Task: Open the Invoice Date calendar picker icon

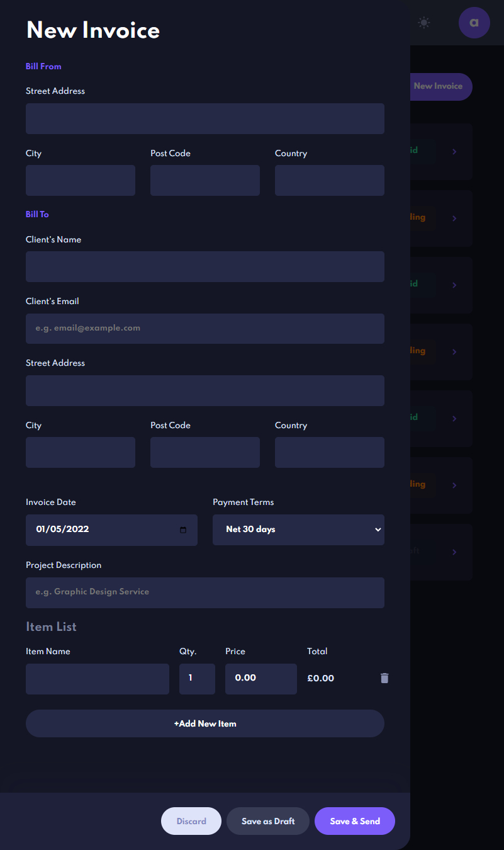Action: coord(183,530)
